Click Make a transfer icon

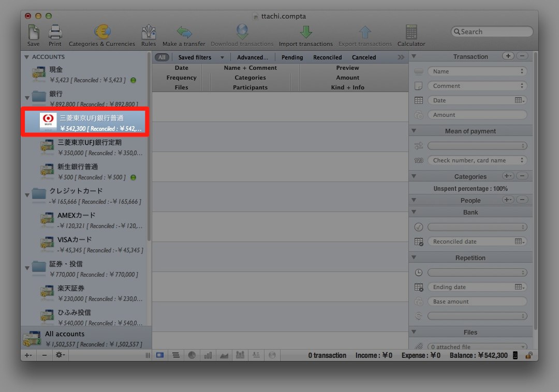(x=184, y=33)
